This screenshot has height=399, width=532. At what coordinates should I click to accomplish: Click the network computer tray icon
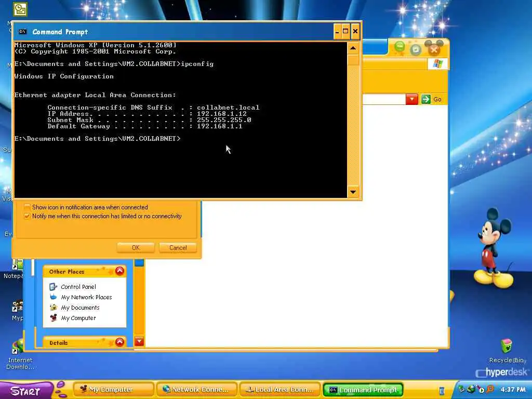(x=461, y=389)
